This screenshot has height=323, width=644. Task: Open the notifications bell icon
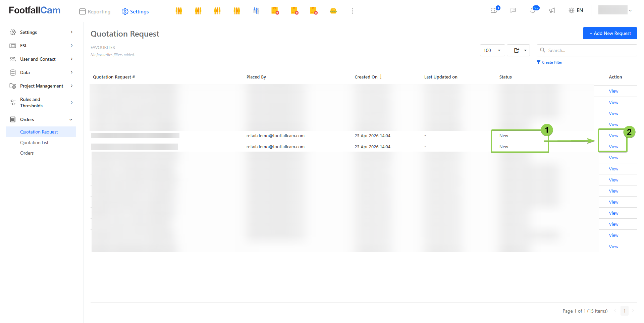(533, 10)
